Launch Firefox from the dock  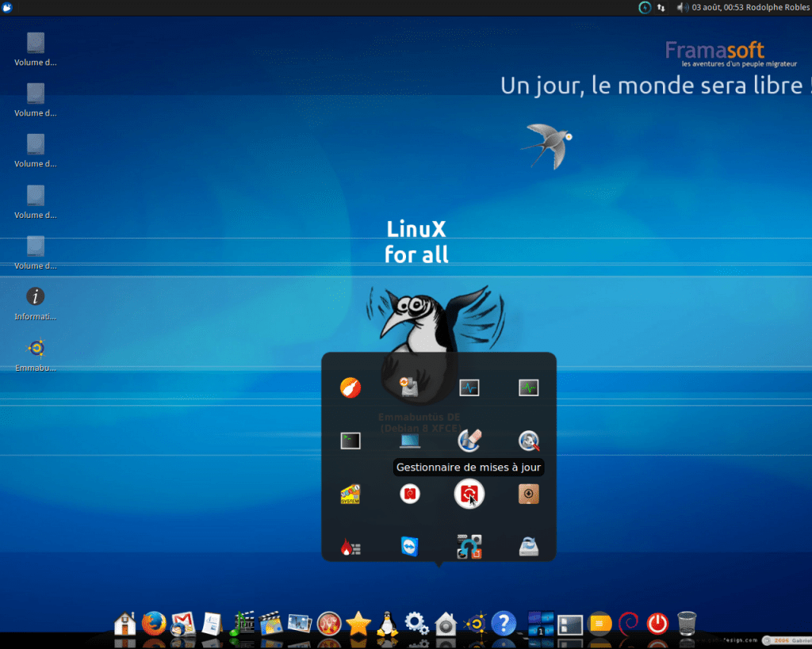pos(154,624)
